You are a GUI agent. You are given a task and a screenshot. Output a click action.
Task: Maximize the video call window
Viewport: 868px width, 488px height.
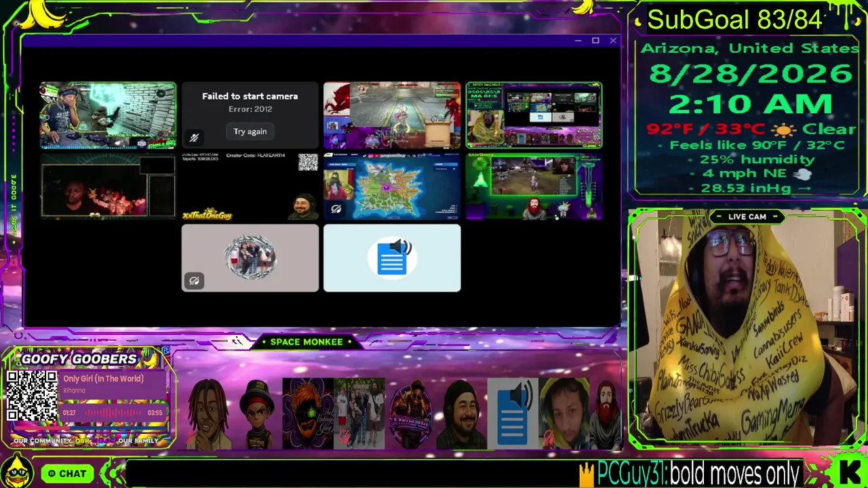595,41
